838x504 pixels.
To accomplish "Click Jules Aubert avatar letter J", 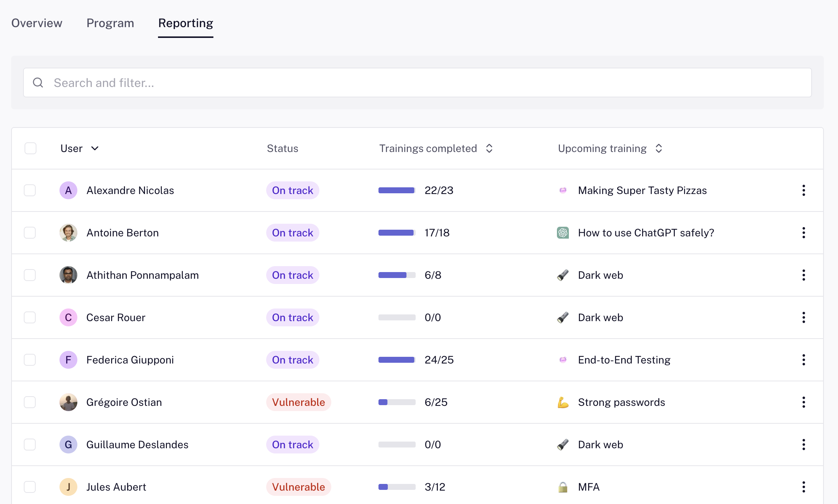I will click(x=68, y=487).
